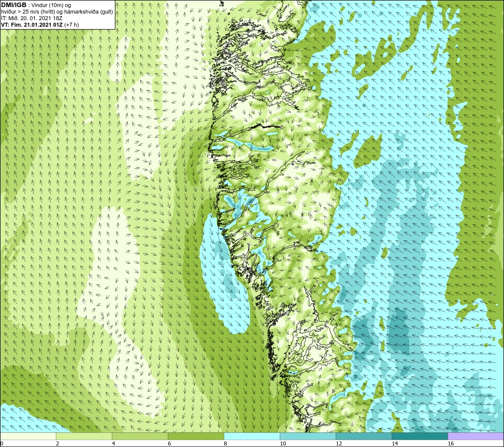Click the purple swatch above 16 m/s

[476, 436]
